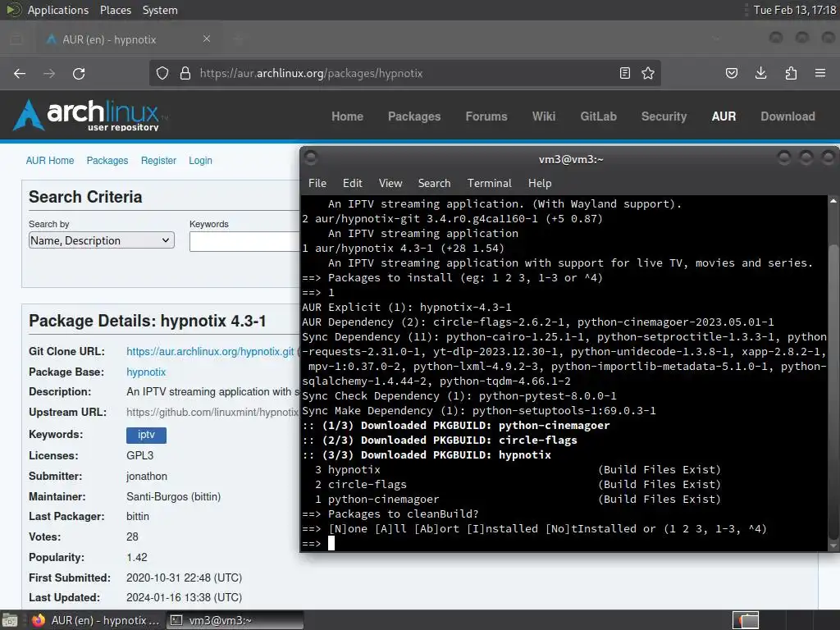Go back with the browser back arrow

click(20, 73)
